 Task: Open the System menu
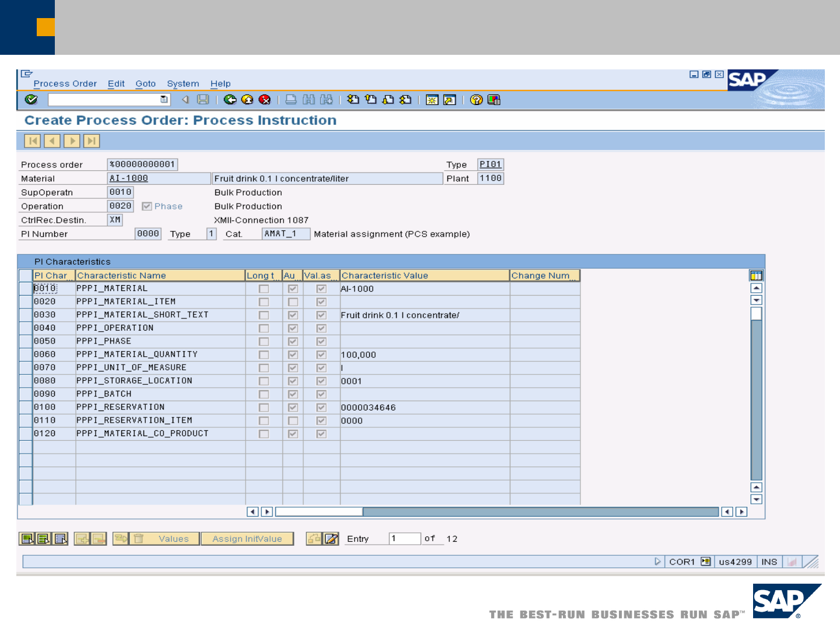point(183,84)
